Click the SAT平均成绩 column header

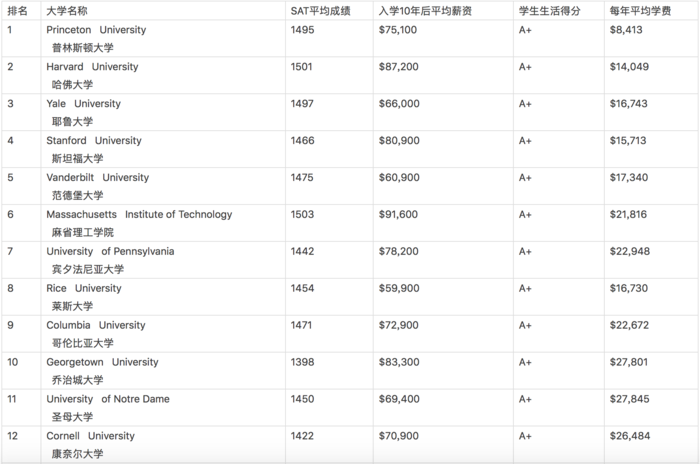320,11
